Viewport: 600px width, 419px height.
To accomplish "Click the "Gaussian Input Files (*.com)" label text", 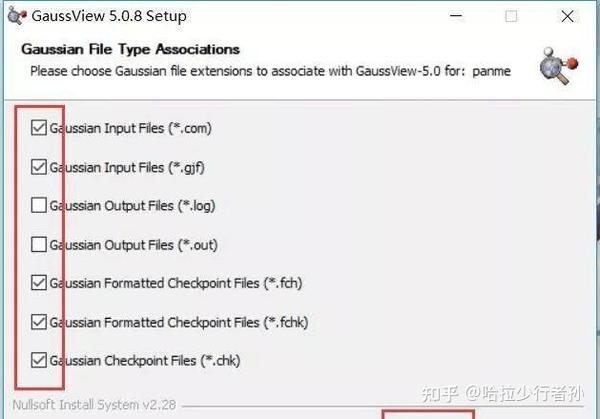I will (130, 128).
